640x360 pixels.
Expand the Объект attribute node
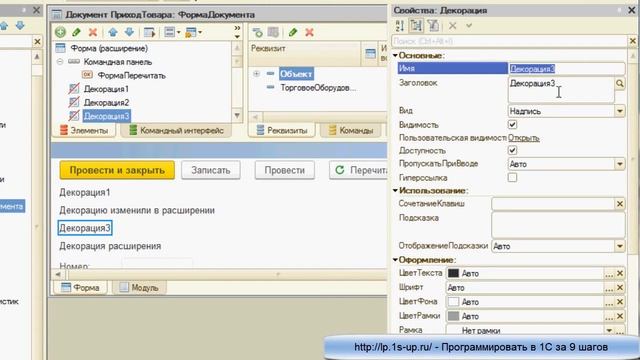coord(256,74)
